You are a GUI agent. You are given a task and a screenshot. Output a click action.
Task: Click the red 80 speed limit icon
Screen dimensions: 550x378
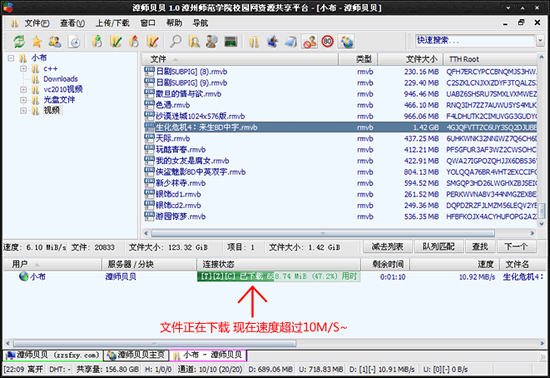327,42
